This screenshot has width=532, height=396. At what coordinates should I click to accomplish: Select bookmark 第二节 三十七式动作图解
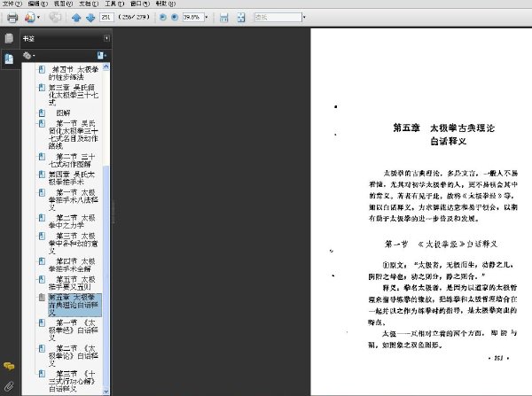click(73, 160)
